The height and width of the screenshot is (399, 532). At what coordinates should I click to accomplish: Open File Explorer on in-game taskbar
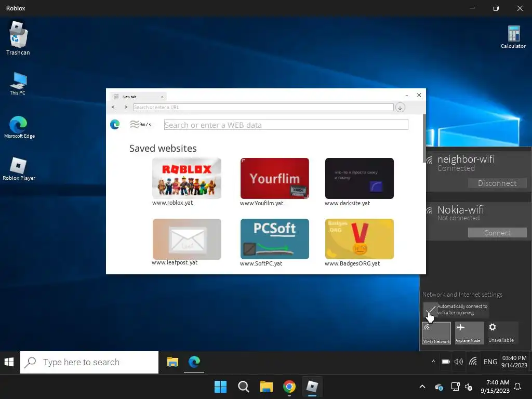tap(172, 362)
